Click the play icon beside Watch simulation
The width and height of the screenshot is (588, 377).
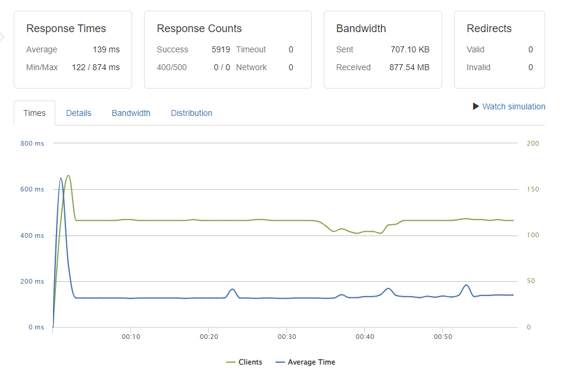pos(476,106)
